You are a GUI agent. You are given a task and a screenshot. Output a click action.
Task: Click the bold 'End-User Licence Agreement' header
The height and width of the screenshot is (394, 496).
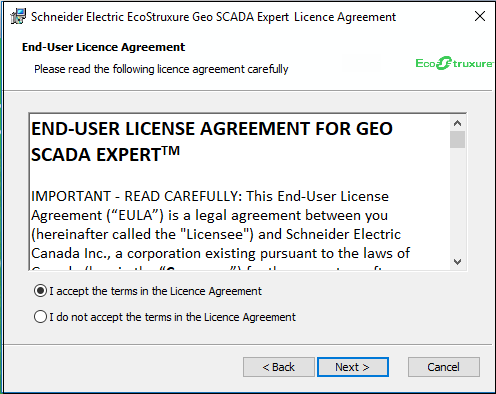coord(103,47)
